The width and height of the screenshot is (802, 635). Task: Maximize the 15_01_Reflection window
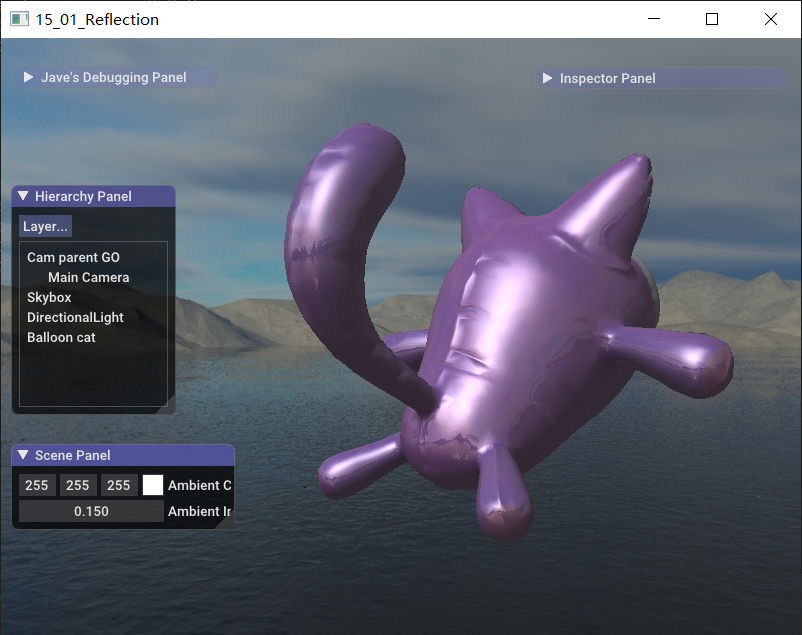pos(712,19)
